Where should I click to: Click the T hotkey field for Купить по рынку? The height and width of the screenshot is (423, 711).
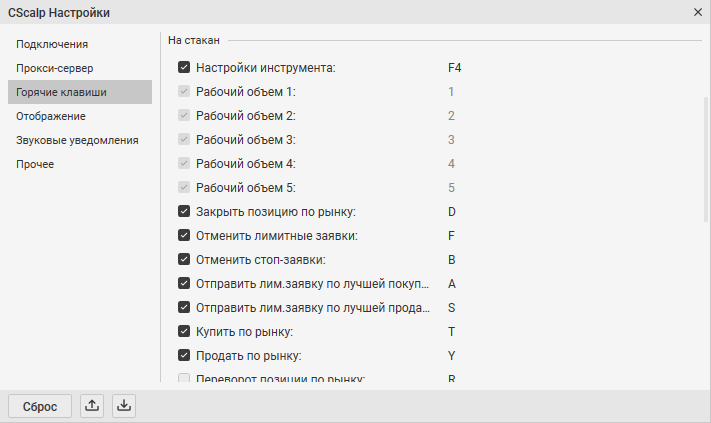click(x=452, y=331)
